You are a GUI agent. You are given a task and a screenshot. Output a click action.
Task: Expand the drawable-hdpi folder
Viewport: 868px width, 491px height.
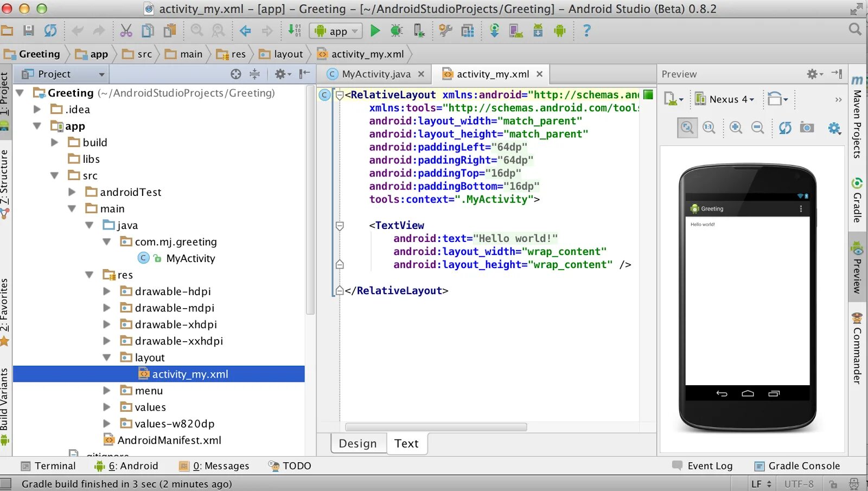[107, 291]
